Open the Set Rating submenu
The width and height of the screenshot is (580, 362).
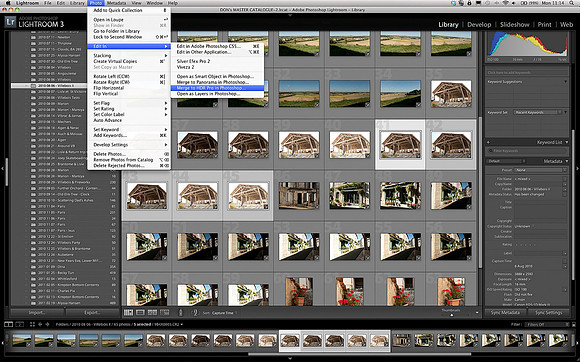point(129,109)
